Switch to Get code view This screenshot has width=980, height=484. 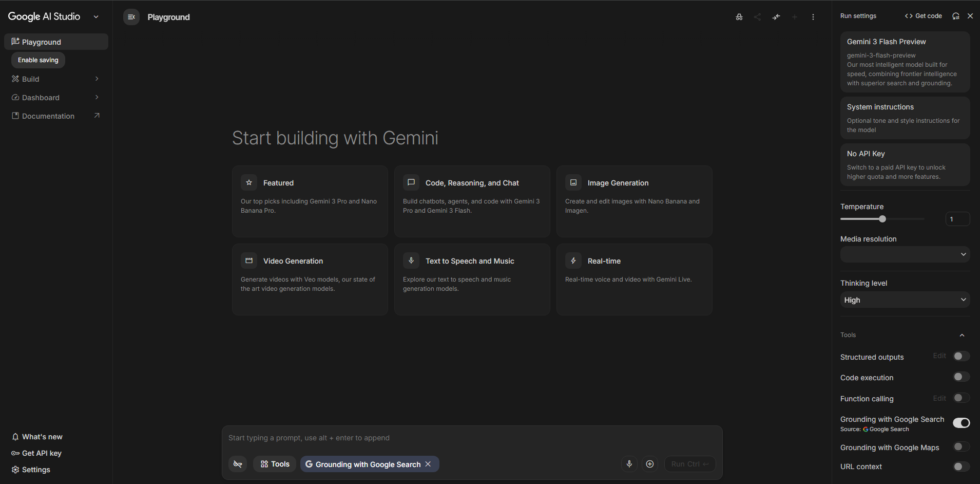click(x=923, y=16)
